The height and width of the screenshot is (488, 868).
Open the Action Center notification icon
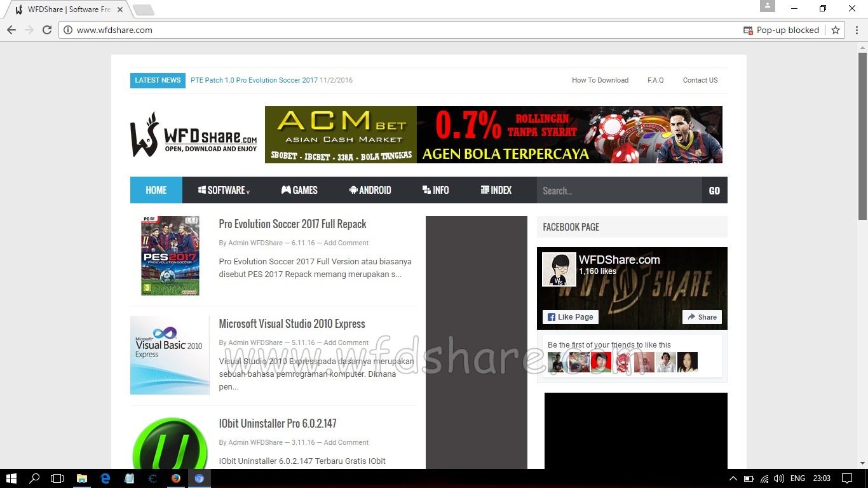[x=846, y=478]
